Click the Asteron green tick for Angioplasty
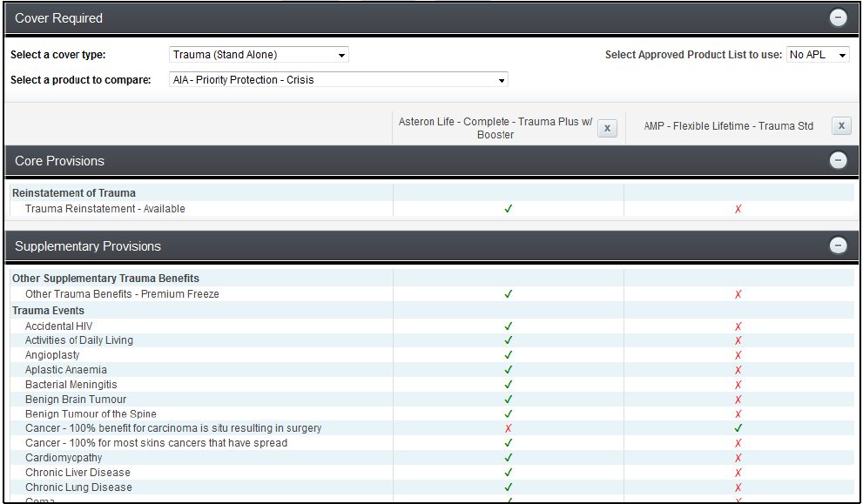This screenshot has width=863, height=504. (509, 355)
